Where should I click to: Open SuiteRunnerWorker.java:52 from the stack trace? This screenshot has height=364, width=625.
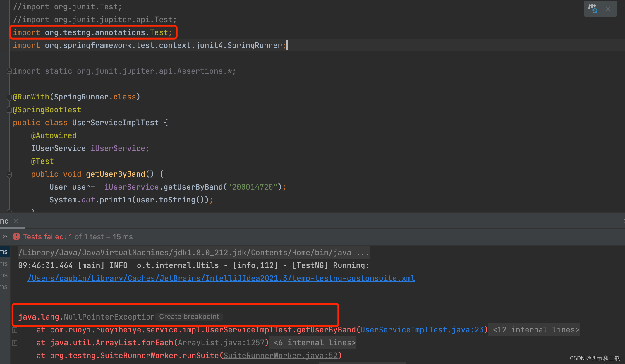click(x=281, y=356)
